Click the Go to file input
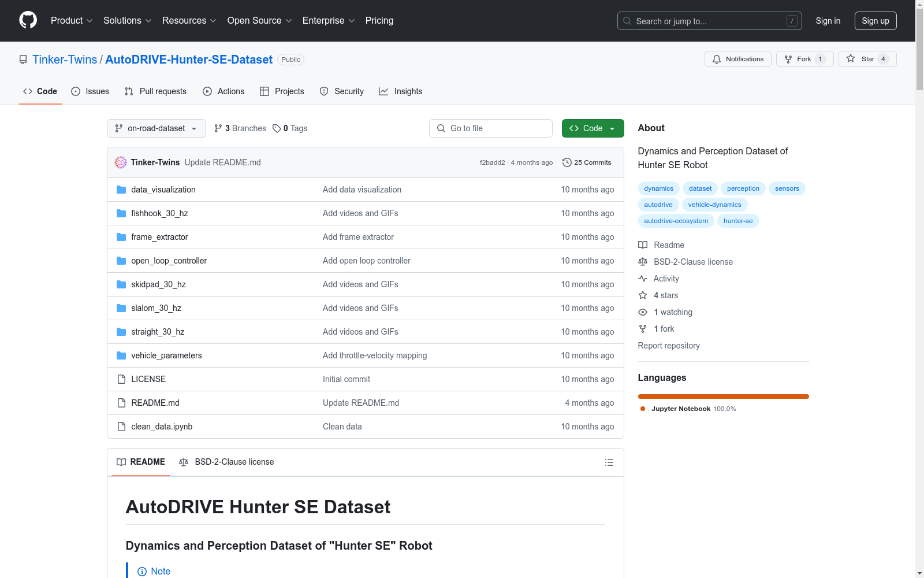The image size is (924, 578). (x=491, y=128)
